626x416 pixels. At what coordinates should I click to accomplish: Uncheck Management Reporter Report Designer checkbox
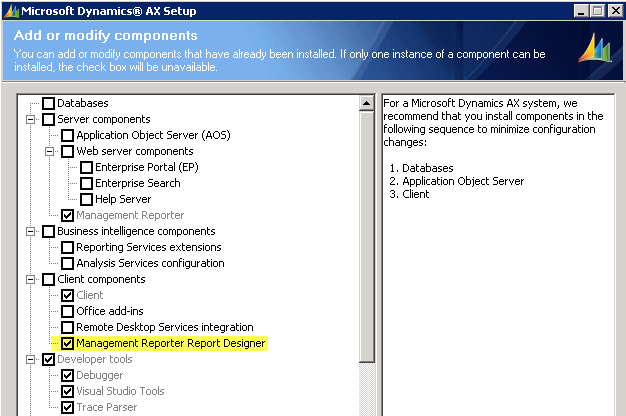pyautogui.click(x=67, y=343)
